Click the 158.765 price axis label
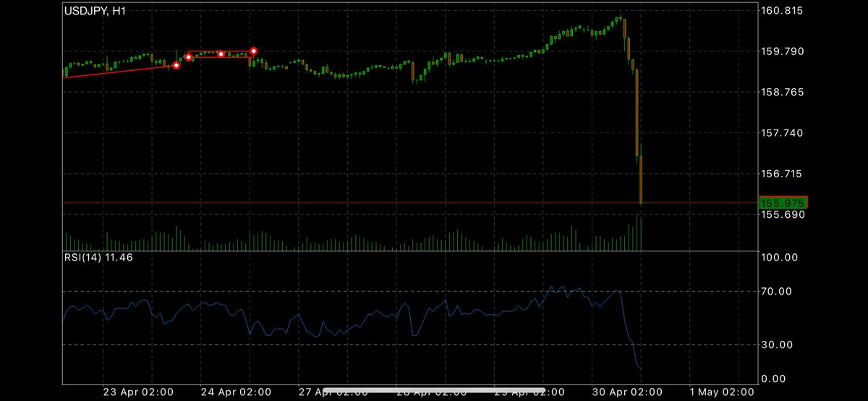The image size is (868, 401). 783,92
